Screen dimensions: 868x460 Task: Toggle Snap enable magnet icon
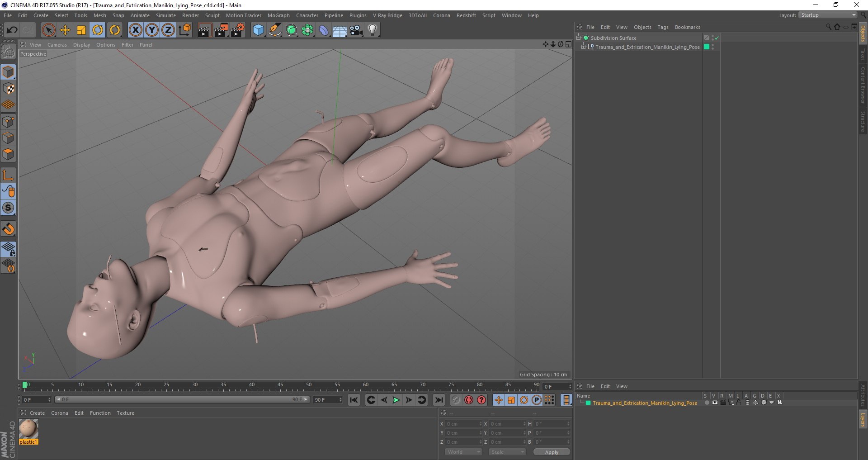pyautogui.click(x=8, y=229)
